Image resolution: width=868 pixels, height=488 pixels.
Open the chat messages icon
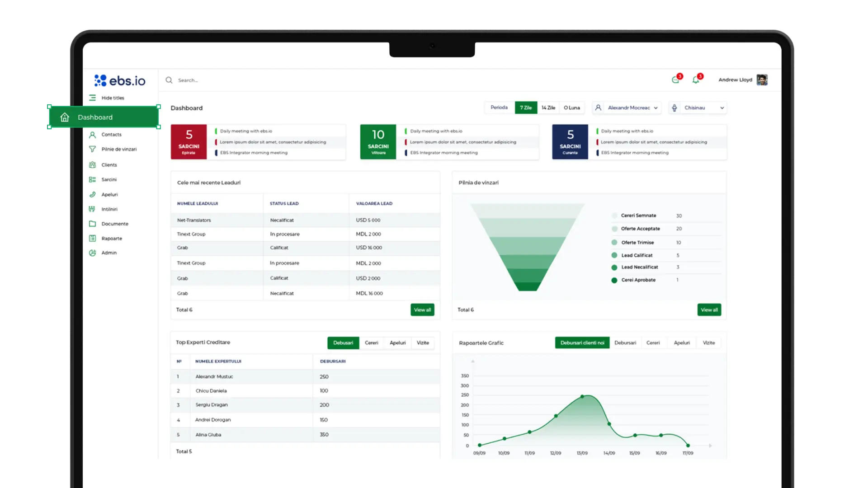tap(675, 80)
